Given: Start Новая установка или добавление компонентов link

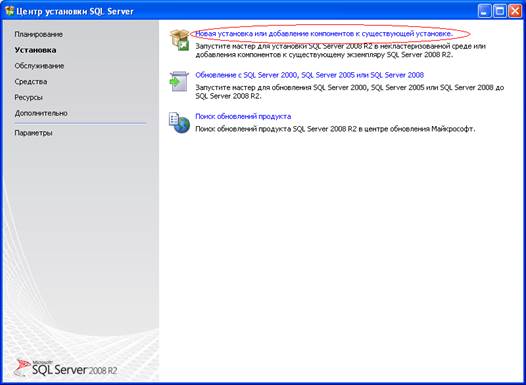Looking at the screenshot, I should click(x=324, y=34).
